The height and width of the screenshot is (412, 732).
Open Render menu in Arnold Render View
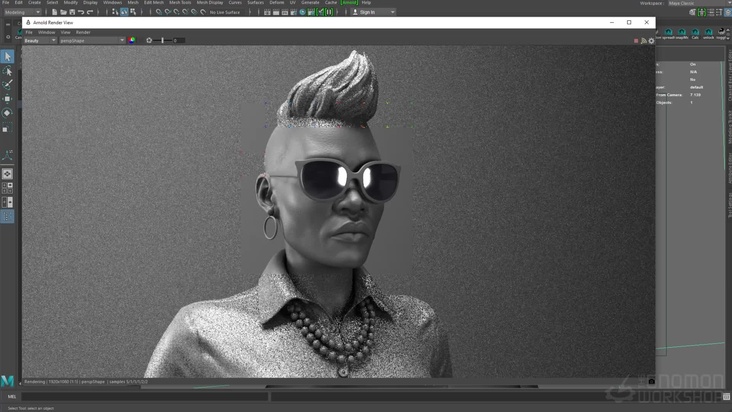[83, 32]
